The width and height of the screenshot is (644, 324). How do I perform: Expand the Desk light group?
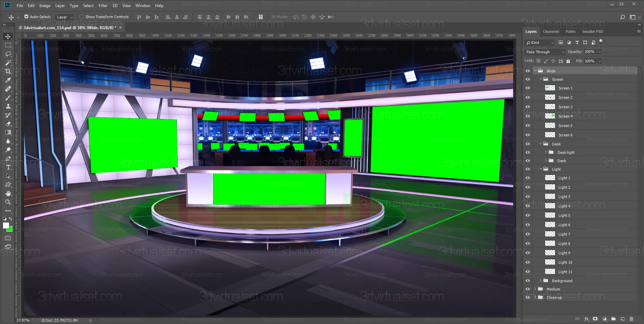(546, 152)
